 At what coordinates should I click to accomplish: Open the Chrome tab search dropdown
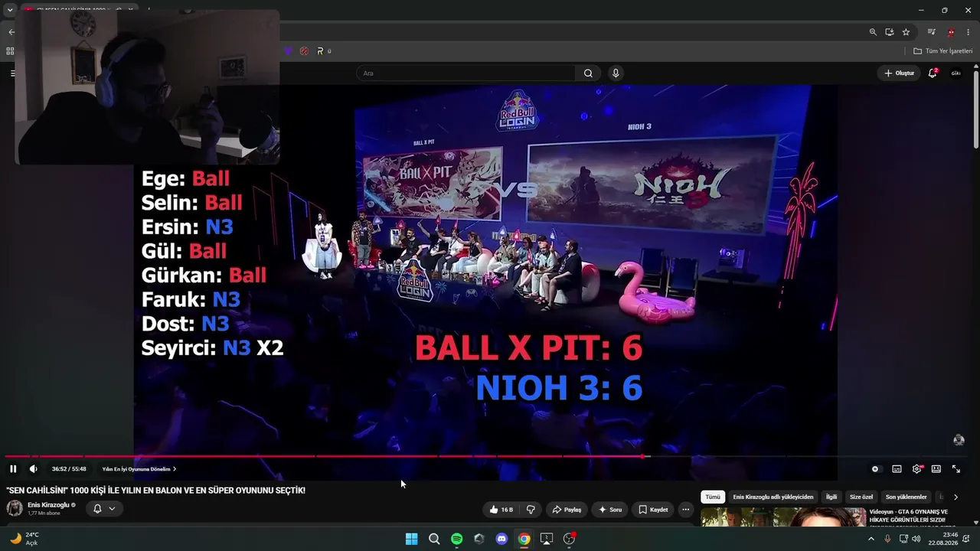[10, 10]
